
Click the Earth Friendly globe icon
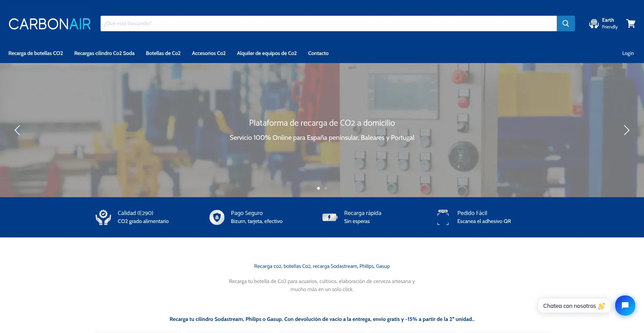594,23
